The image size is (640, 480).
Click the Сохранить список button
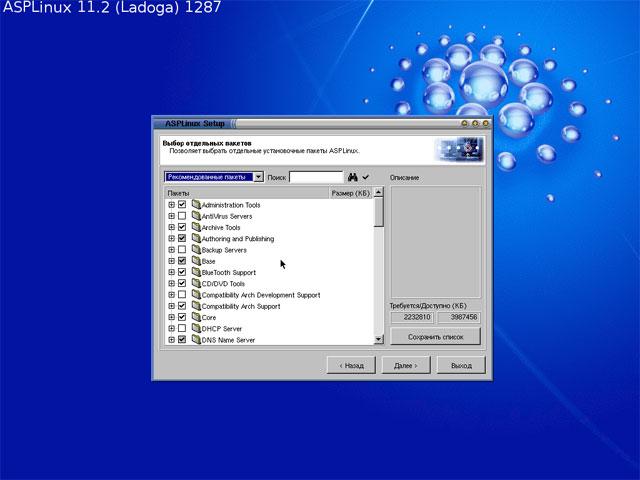[436, 337]
